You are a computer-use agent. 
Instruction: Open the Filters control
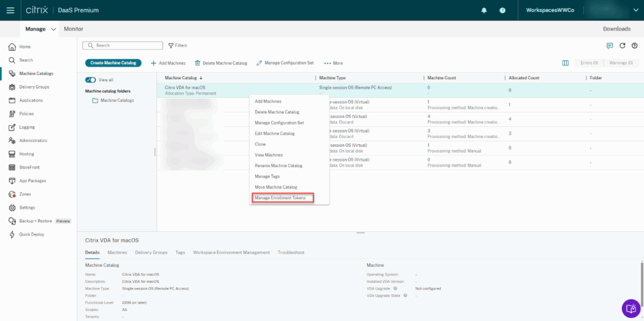click(178, 46)
